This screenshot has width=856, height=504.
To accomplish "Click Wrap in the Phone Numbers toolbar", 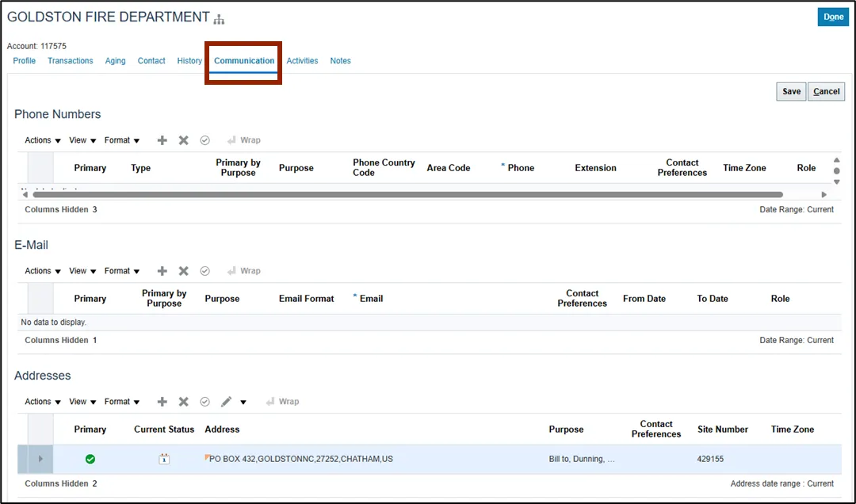I will point(244,140).
